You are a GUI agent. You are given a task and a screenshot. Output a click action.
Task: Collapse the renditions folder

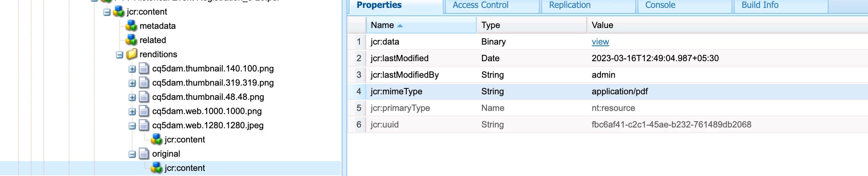120,55
